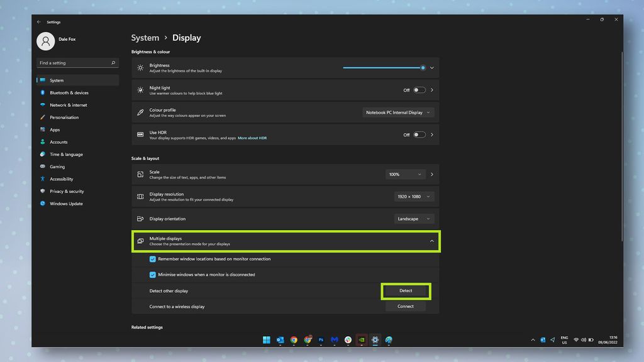This screenshot has height=362, width=644.
Task: Open the Display resolution dropdown
Action: (x=414, y=196)
